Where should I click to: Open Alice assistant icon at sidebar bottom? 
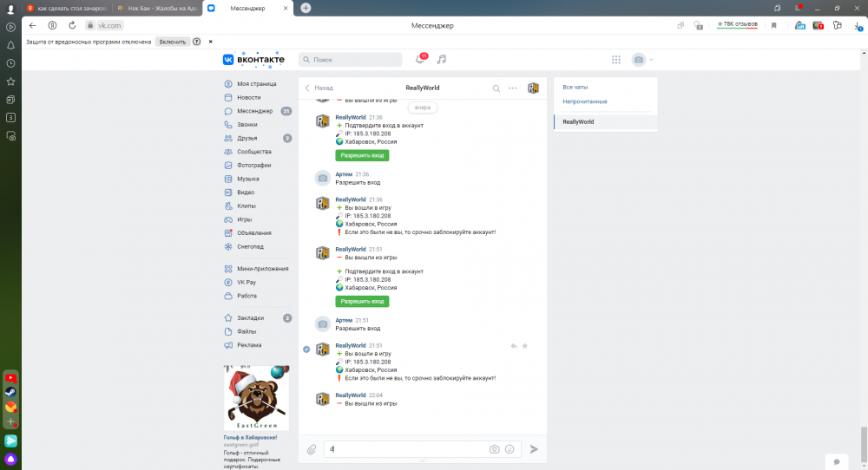click(x=10, y=459)
